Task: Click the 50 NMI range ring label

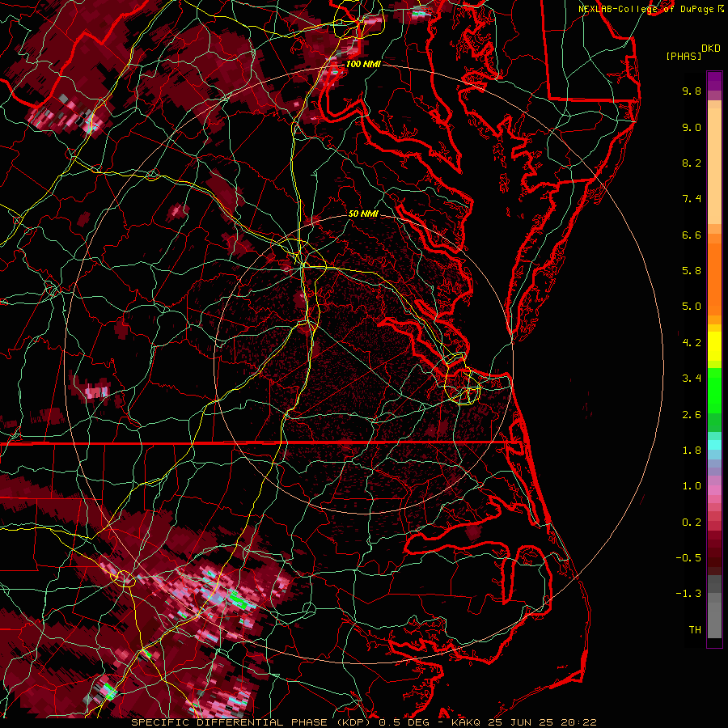Action: coord(363,214)
